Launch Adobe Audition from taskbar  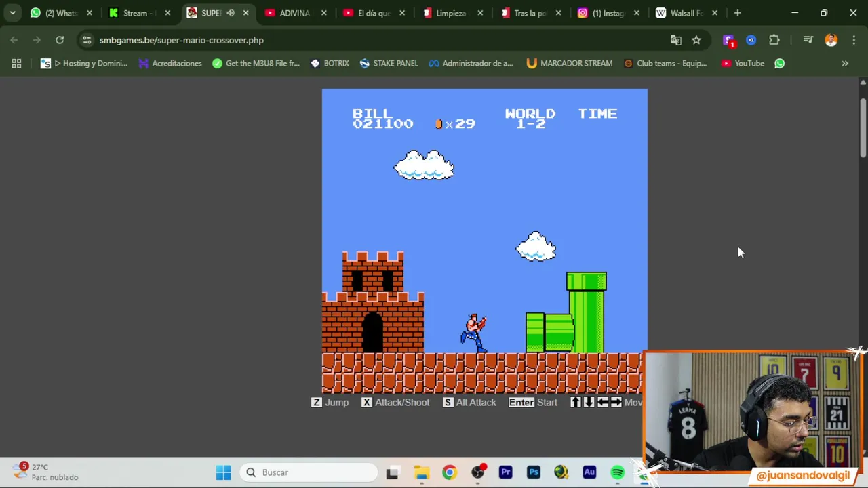click(589, 472)
